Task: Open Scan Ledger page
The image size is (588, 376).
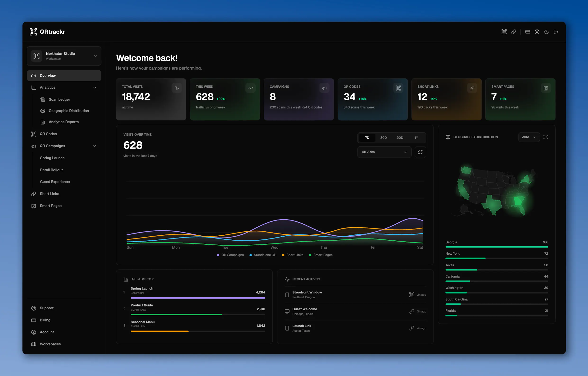Action: tap(59, 99)
